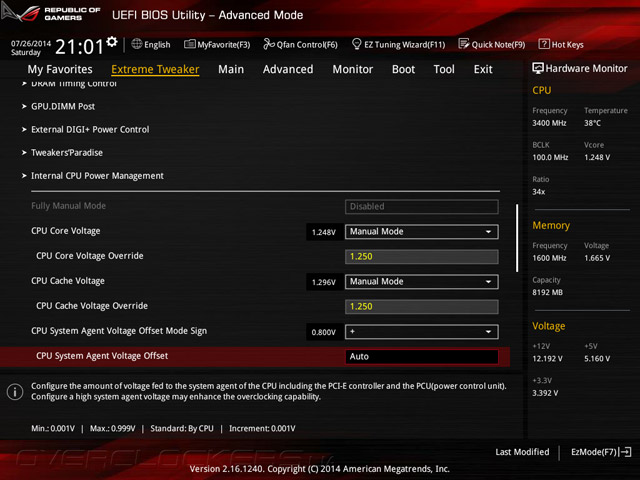Image resolution: width=640 pixels, height=480 pixels.
Task: Click the English language button
Action: coord(151,44)
